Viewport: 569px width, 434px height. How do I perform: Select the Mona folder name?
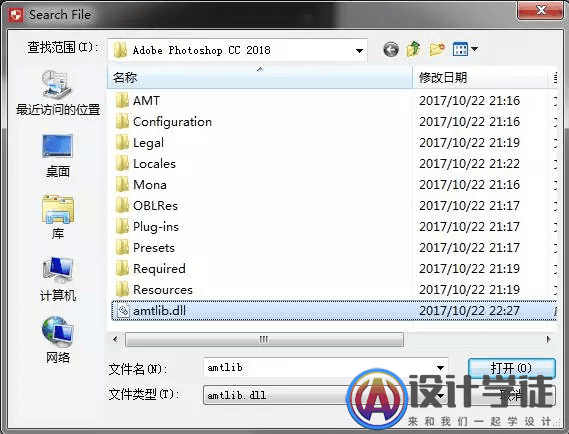coord(150,185)
